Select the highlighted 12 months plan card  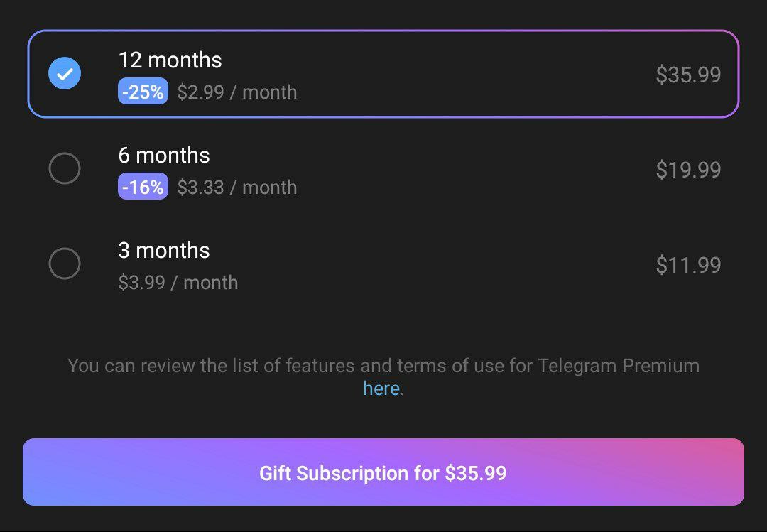[426, 74]
